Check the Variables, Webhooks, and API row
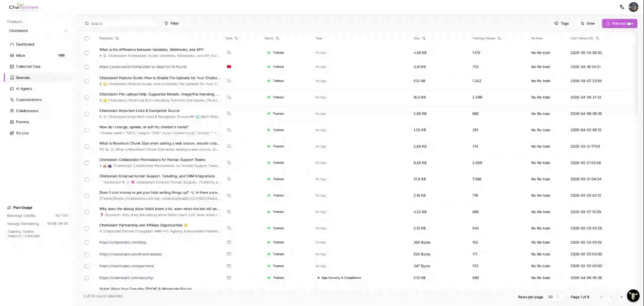Image resolution: width=644 pixels, height=306 pixels. click(x=86, y=53)
